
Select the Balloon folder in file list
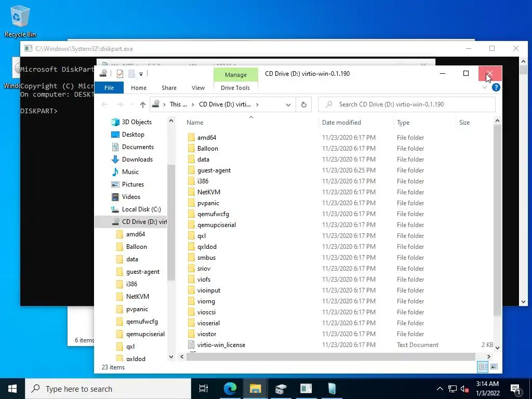(x=203, y=148)
